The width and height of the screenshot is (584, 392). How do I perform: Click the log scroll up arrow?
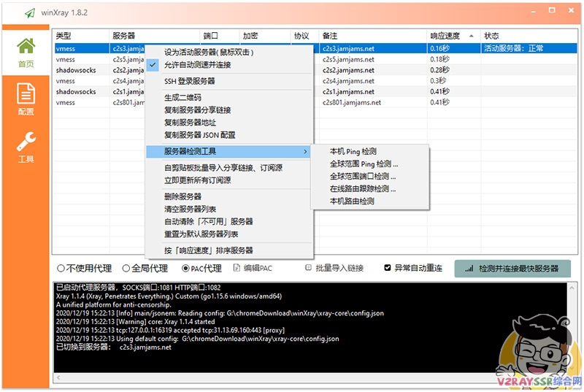click(x=572, y=288)
